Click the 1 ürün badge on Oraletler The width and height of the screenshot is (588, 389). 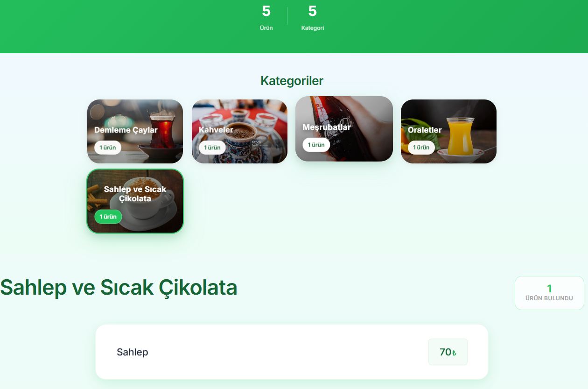421,148
